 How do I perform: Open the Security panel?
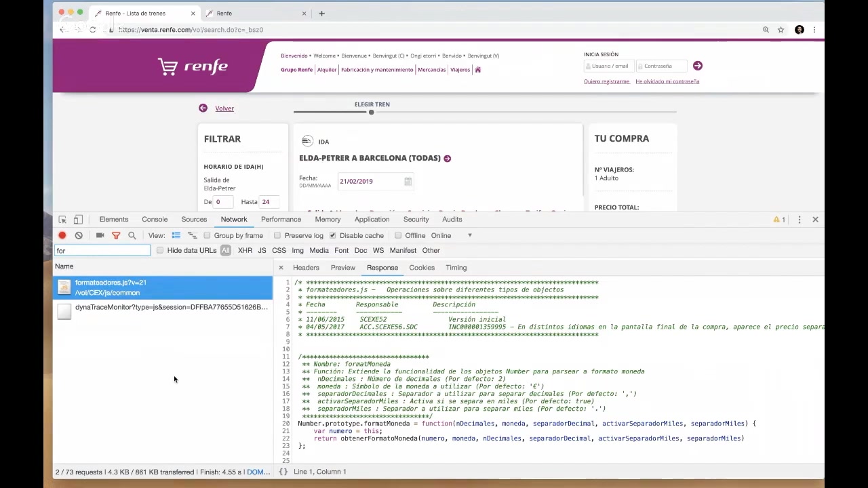click(x=416, y=220)
